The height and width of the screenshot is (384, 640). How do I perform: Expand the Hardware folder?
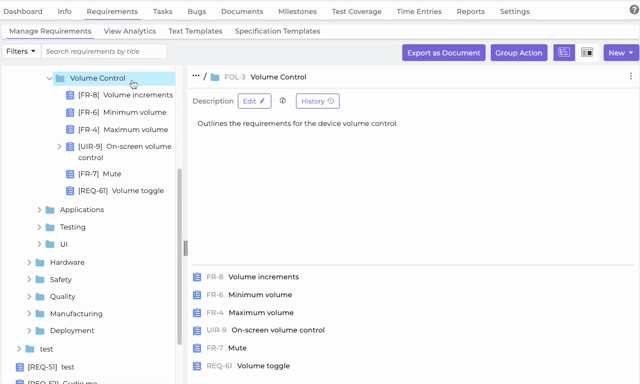29,262
